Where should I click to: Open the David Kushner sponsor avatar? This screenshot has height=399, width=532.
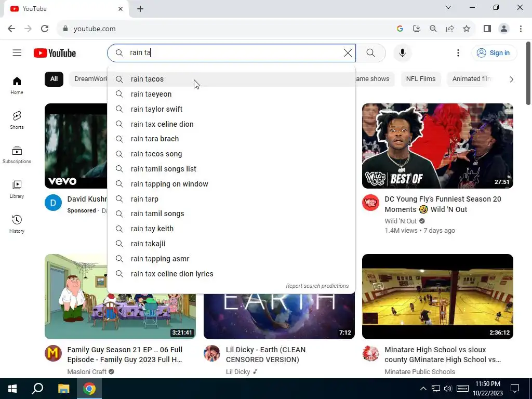(x=54, y=203)
